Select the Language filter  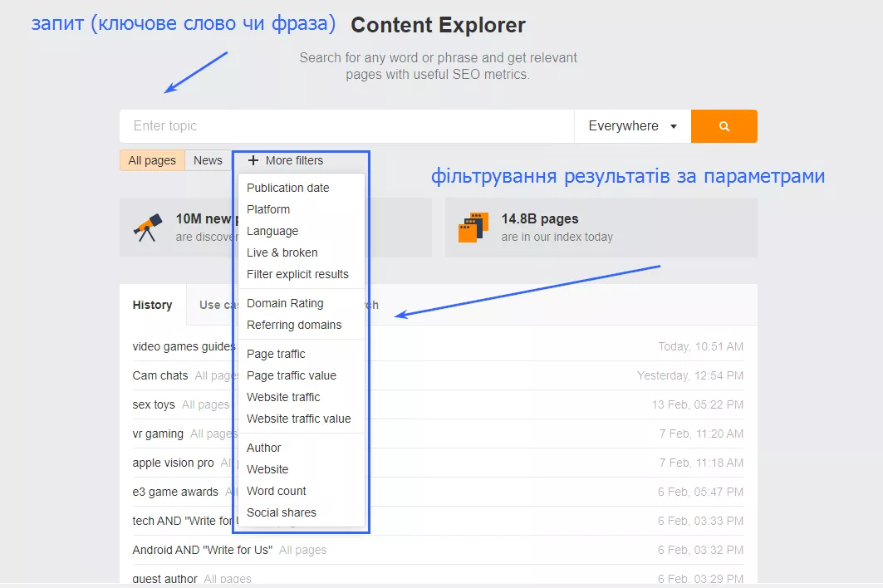coord(272,231)
